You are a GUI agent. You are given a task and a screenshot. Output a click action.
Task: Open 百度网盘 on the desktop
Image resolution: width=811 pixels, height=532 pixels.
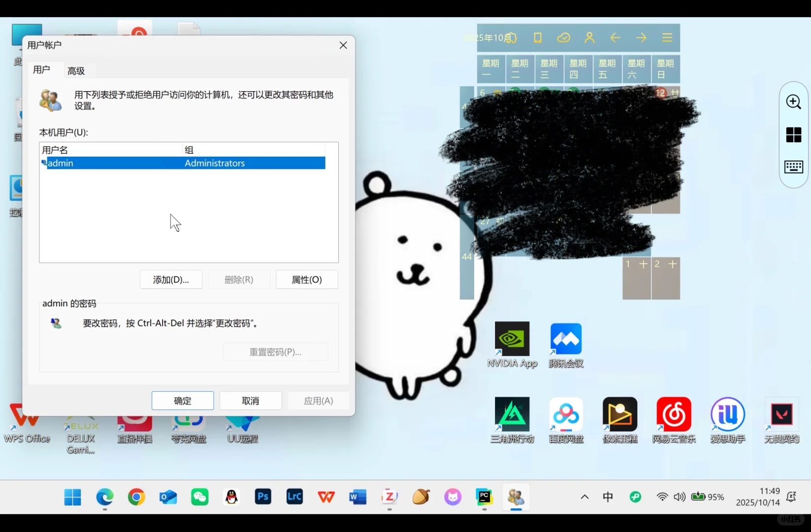(565, 414)
